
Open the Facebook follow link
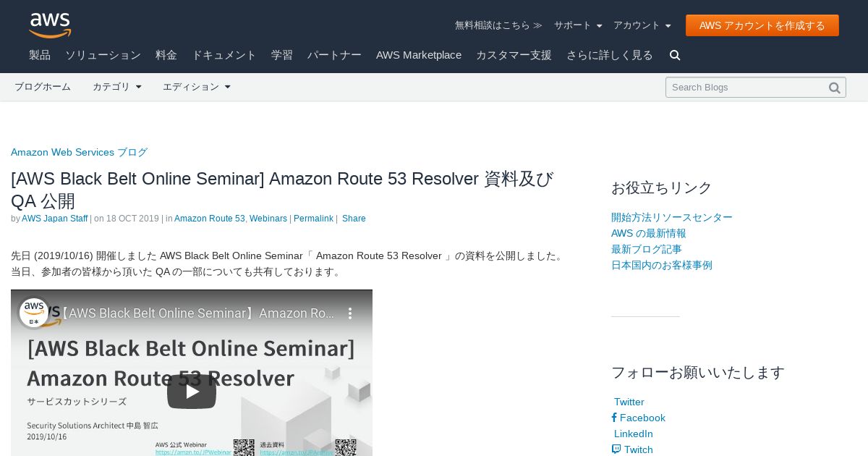[638, 418]
